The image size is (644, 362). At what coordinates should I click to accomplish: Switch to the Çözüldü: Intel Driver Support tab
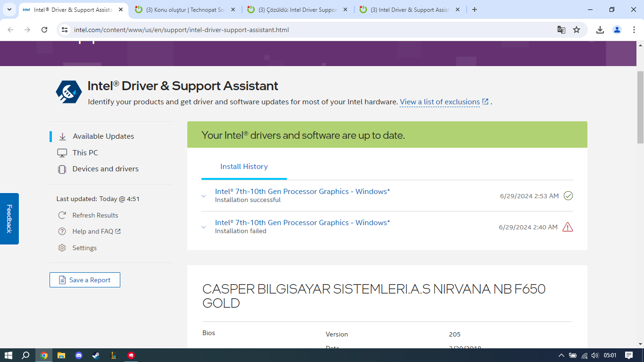click(x=298, y=9)
